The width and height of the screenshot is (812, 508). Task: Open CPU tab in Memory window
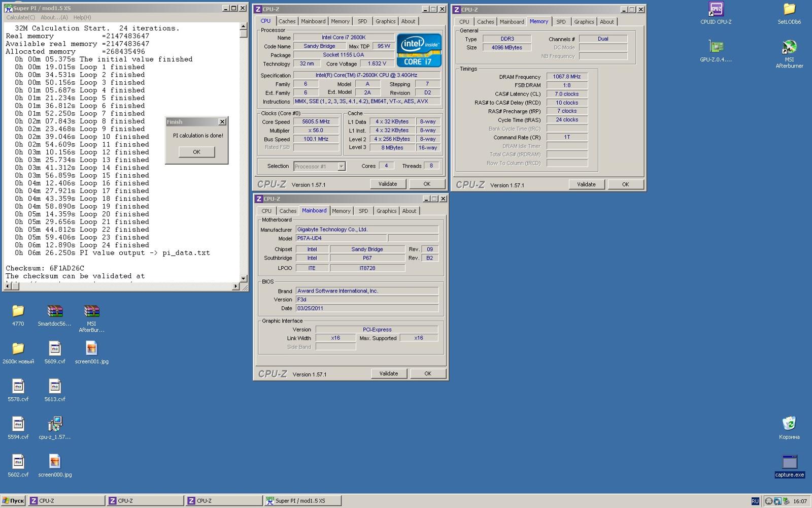tap(464, 22)
